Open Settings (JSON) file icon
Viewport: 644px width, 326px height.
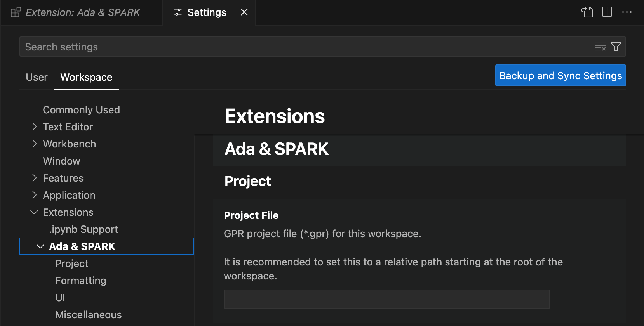(x=587, y=12)
